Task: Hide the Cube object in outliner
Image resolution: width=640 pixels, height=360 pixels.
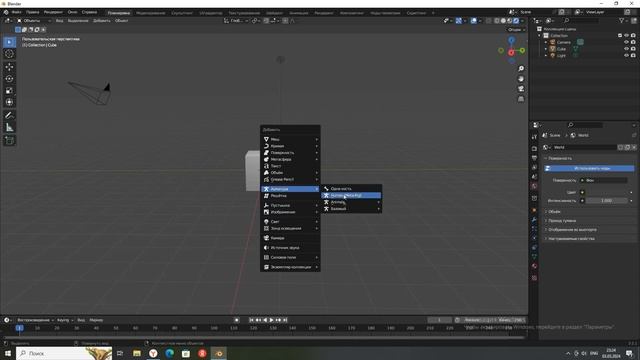Action: (626, 49)
